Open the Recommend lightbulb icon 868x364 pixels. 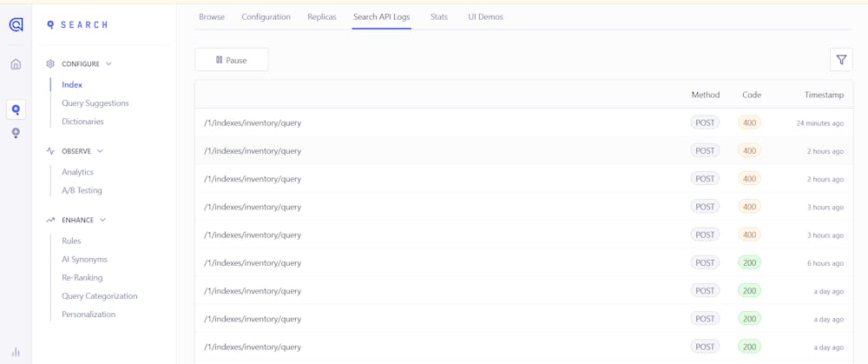[16, 133]
